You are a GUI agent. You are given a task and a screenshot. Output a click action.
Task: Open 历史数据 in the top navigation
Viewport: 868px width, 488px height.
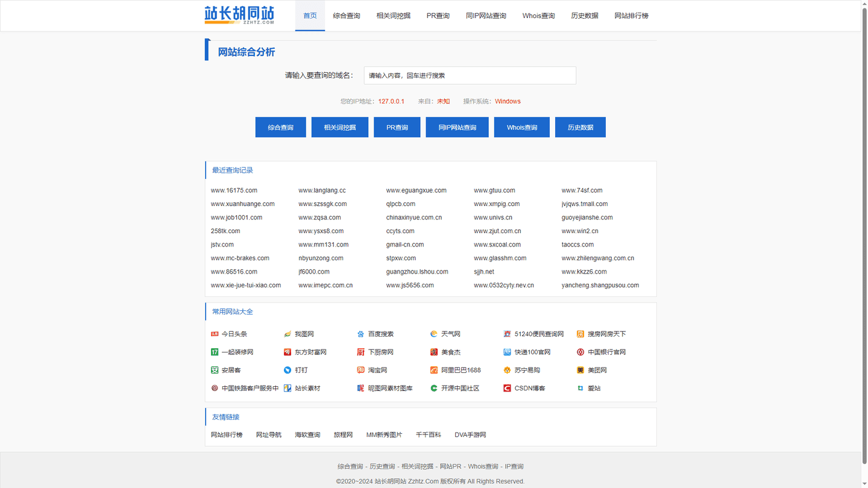pyautogui.click(x=585, y=16)
